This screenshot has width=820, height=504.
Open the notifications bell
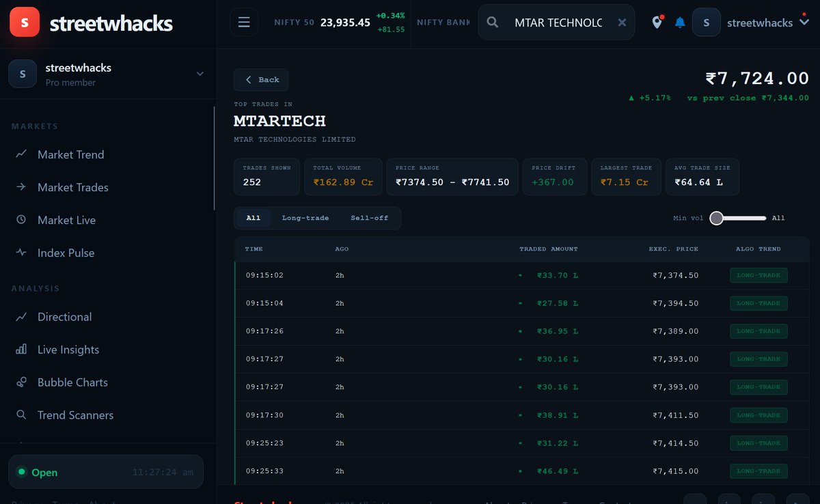tap(679, 23)
